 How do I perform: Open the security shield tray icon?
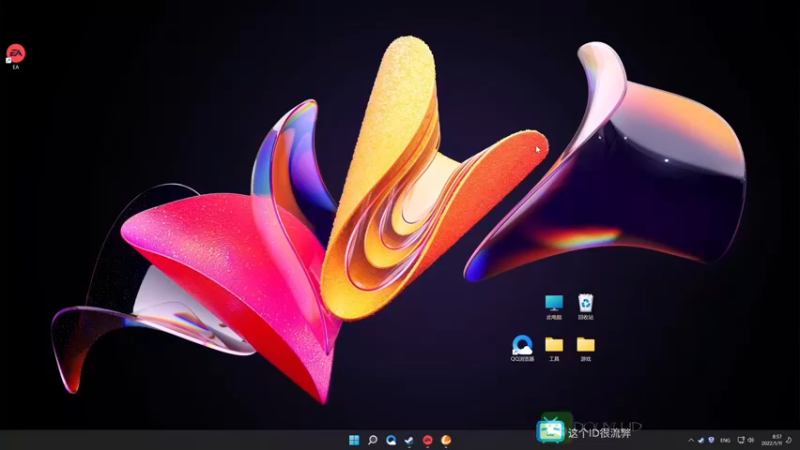tap(711, 440)
